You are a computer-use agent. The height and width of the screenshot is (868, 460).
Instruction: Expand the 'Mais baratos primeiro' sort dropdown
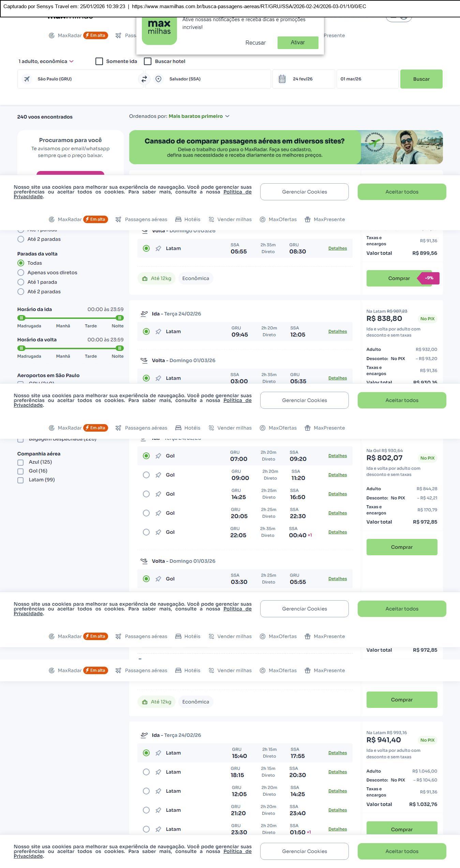(199, 116)
